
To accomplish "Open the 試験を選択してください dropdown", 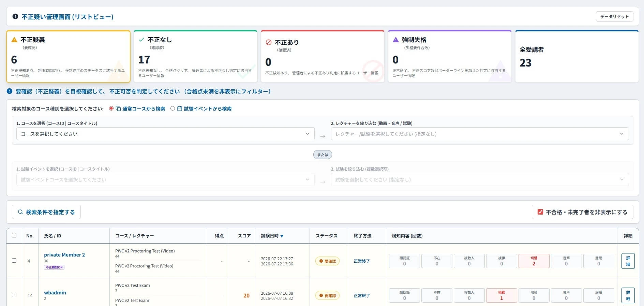I will (x=480, y=179).
